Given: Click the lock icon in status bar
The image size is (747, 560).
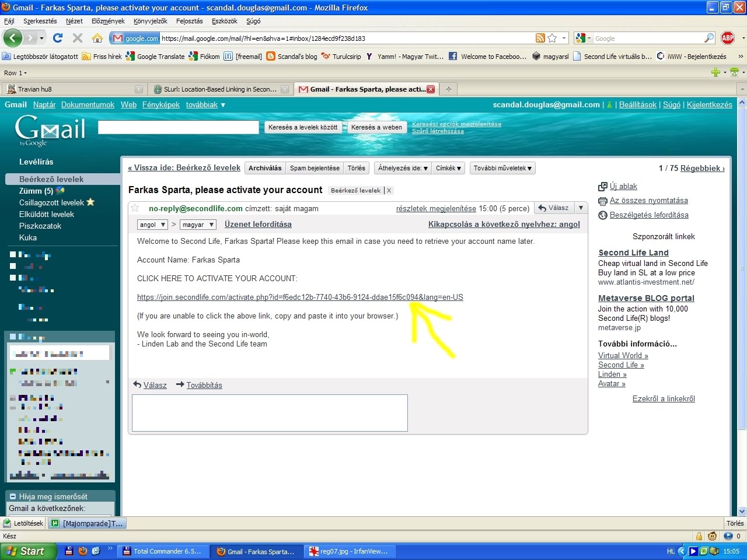Looking at the screenshot, I should (699, 536).
